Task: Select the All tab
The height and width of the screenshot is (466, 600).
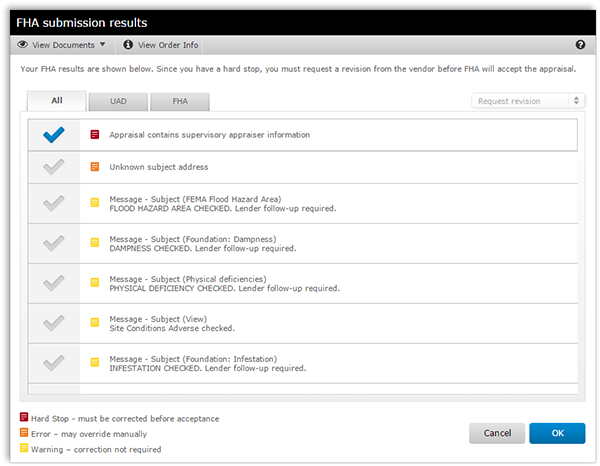Action: tap(56, 101)
